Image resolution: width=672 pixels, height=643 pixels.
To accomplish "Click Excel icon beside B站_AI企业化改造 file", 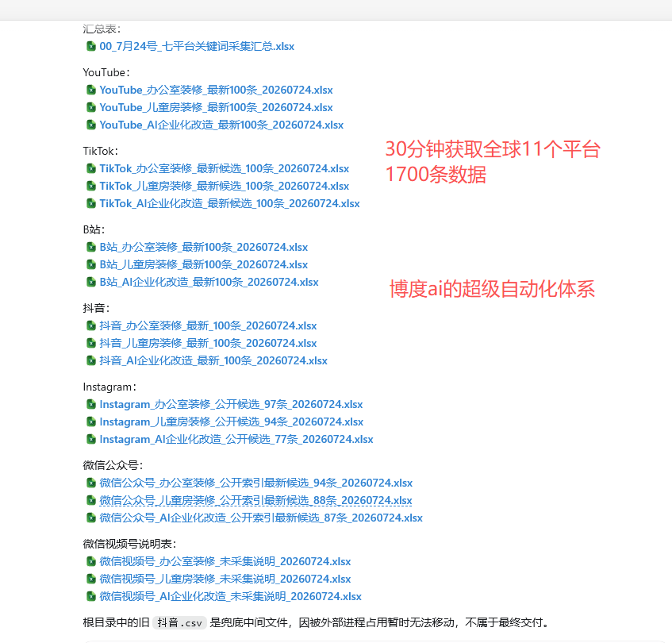I will tap(91, 282).
